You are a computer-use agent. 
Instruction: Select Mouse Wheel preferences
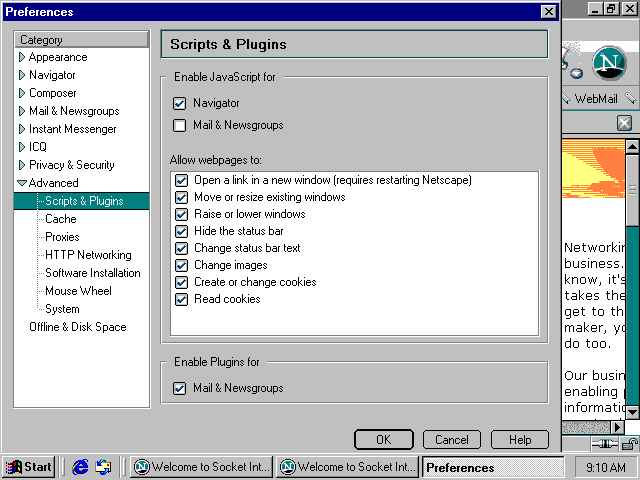(78, 291)
